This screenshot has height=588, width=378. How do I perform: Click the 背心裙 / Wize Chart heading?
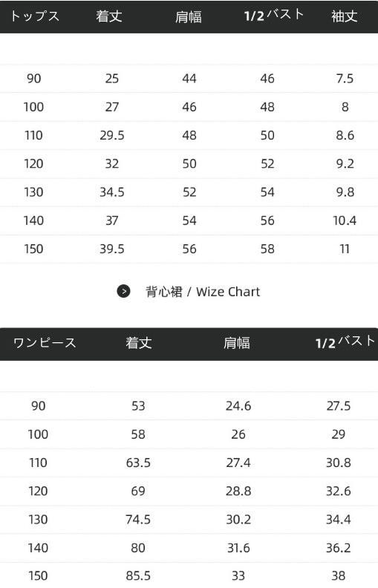(203, 292)
